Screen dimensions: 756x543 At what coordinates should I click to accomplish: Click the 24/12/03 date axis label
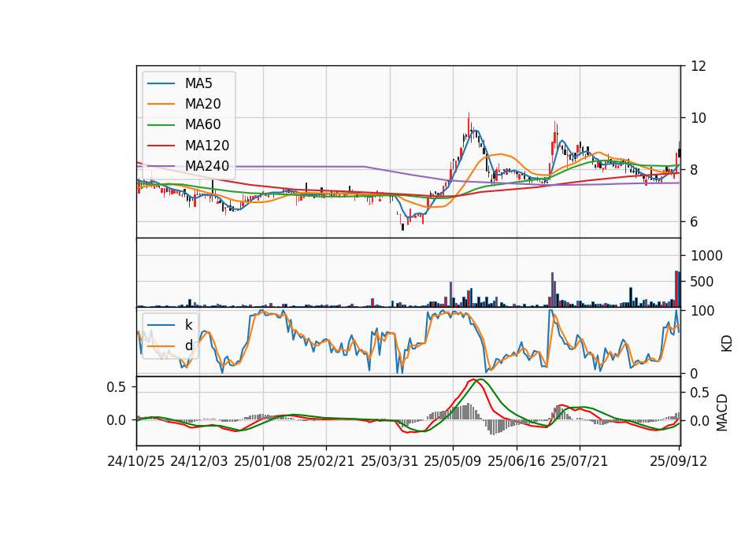pyautogui.click(x=199, y=461)
